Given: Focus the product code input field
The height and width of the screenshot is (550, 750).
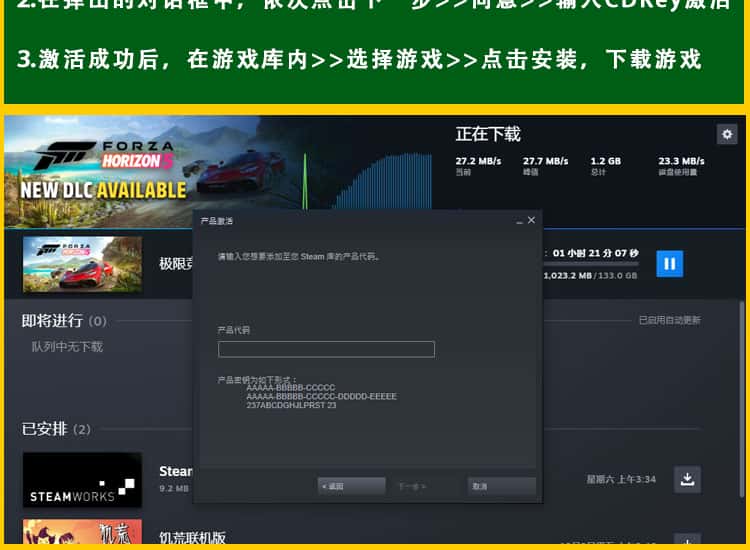Looking at the screenshot, I should tap(326, 349).
